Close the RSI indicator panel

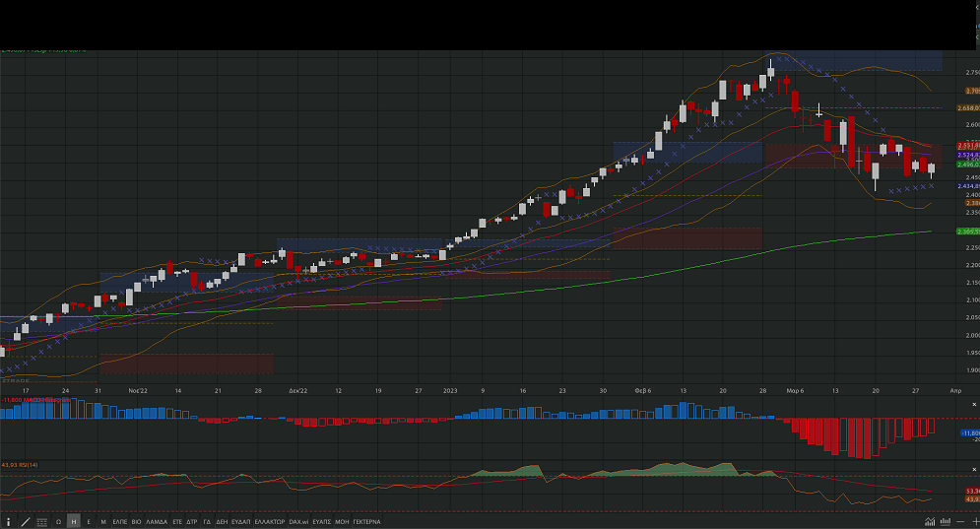974,470
